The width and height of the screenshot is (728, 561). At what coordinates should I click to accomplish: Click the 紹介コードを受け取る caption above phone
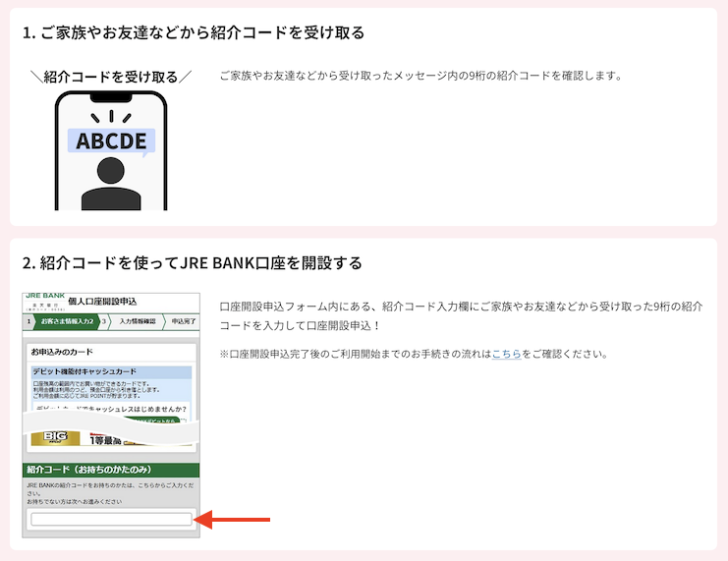tap(110, 77)
